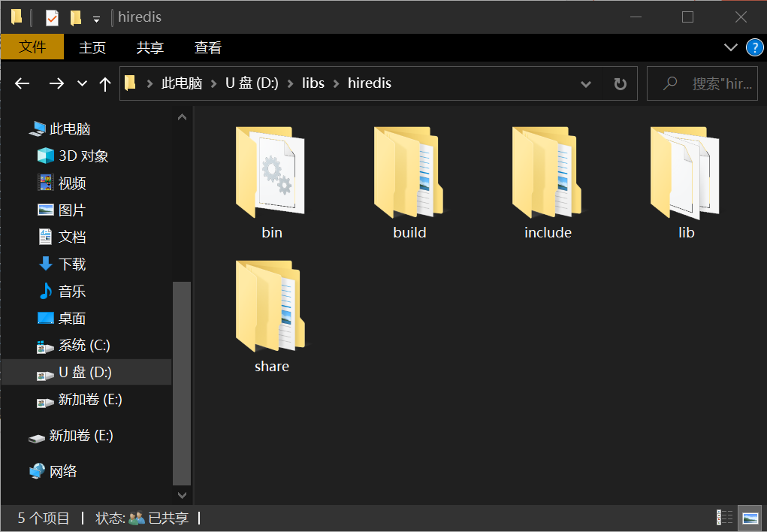767x532 pixels.
Task: Select 系统 (C:) in navigation pane
Action: [x=84, y=346]
